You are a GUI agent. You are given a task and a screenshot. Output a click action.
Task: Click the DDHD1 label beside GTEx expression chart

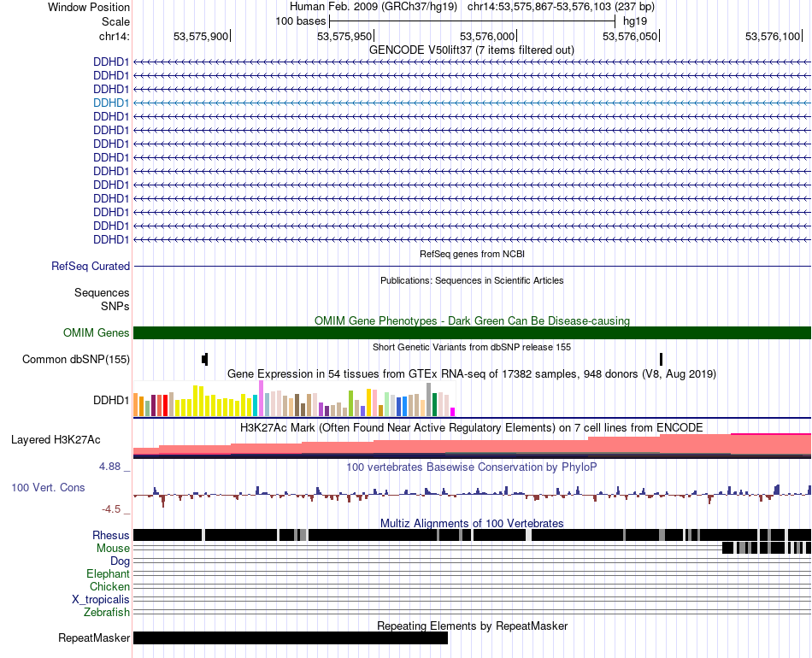[111, 400]
